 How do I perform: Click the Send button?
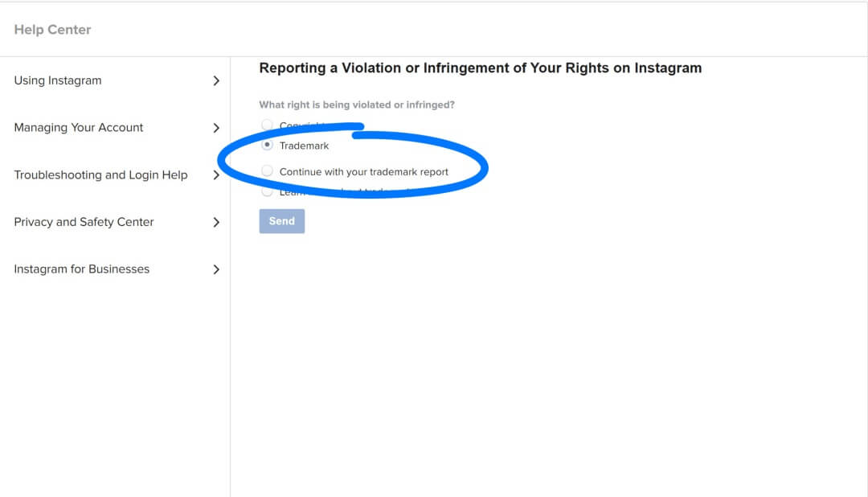pyautogui.click(x=282, y=221)
